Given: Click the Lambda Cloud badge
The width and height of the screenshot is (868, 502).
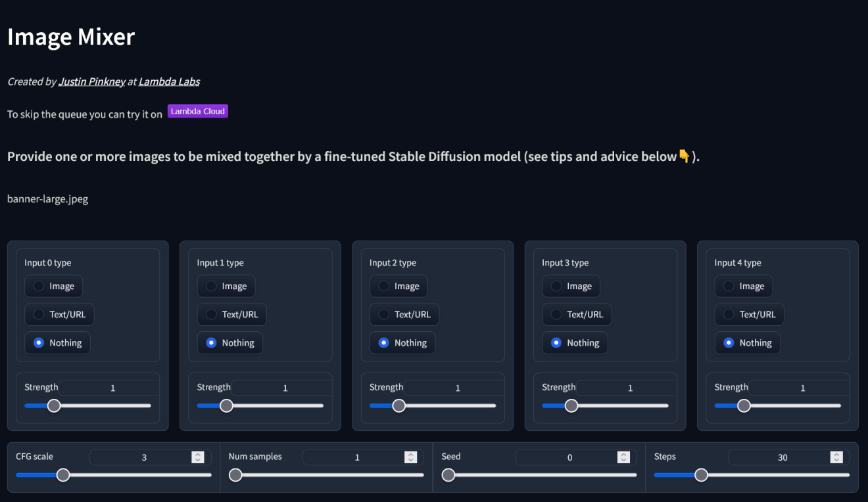Looking at the screenshot, I should click(x=197, y=111).
